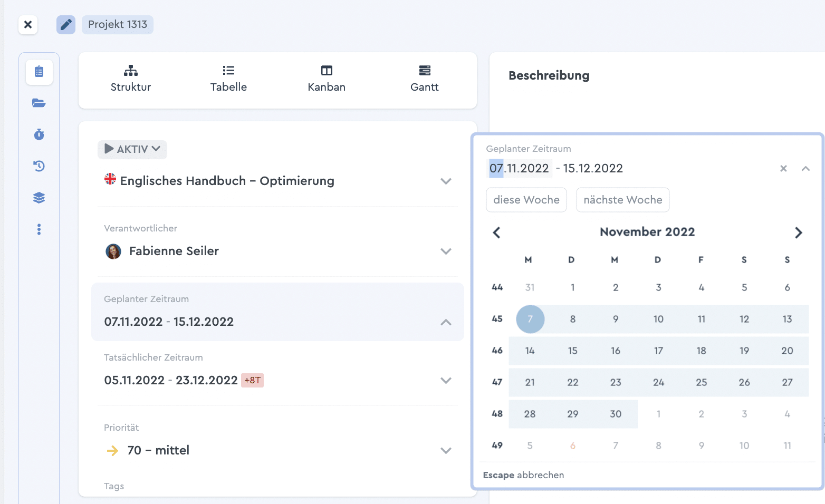Image resolution: width=825 pixels, height=504 pixels.
Task: Click the +8T delay badge
Action: [x=253, y=380]
